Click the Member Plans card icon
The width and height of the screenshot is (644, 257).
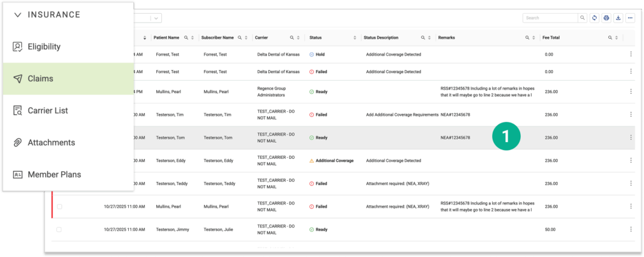(18, 174)
